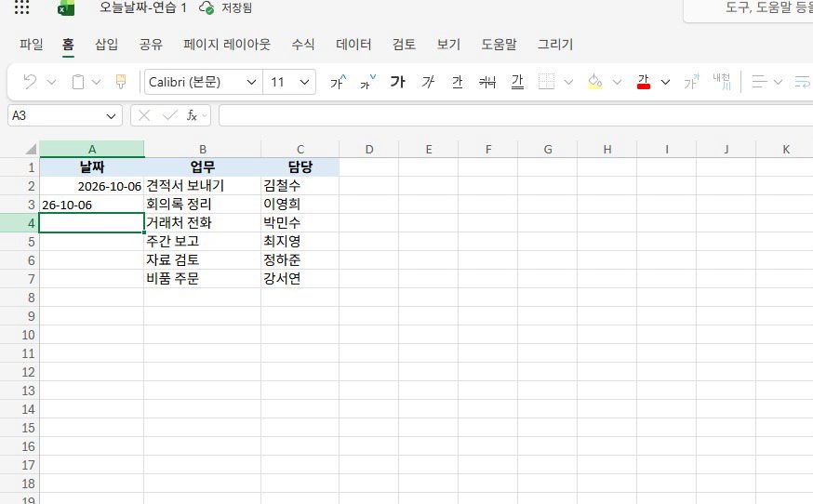
Task: Toggle italic formatting
Action: (x=428, y=82)
